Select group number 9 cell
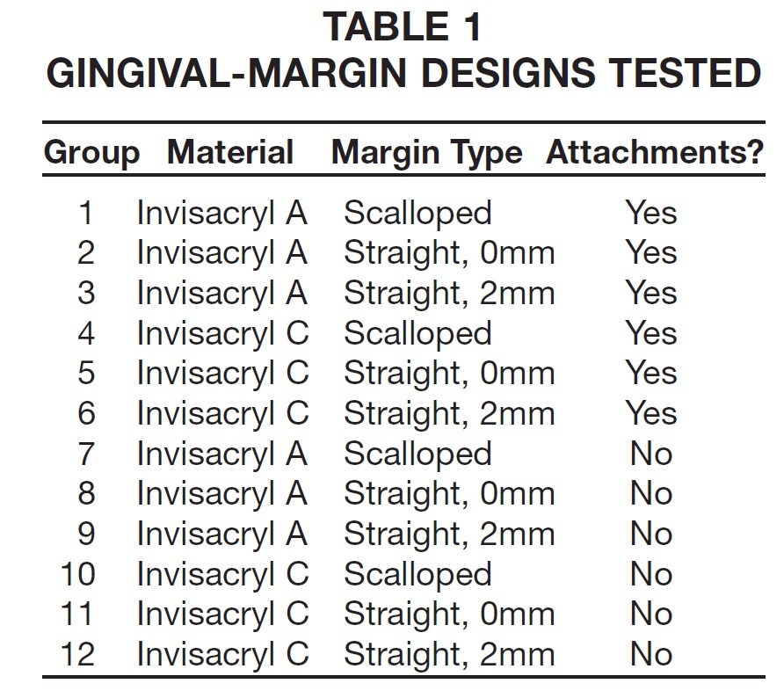Image resolution: width=784 pixels, height=698 pixels. tap(86, 534)
